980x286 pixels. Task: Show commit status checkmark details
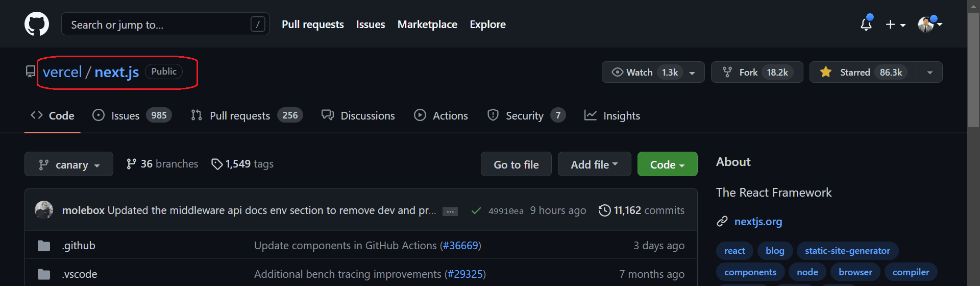coord(476,211)
